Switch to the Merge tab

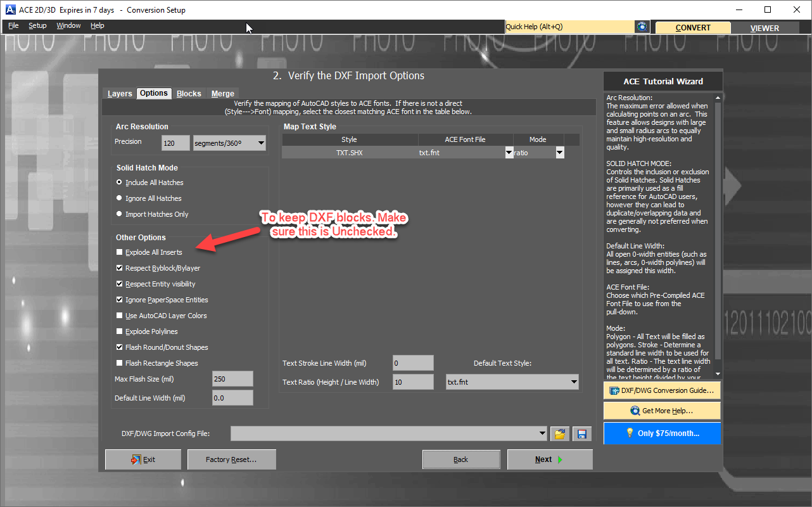pyautogui.click(x=222, y=94)
